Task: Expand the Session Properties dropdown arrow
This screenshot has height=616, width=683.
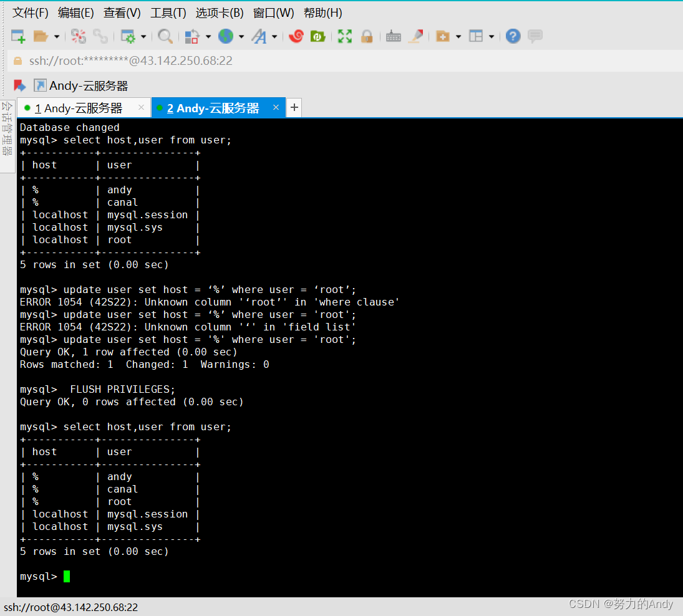Action: (x=143, y=37)
